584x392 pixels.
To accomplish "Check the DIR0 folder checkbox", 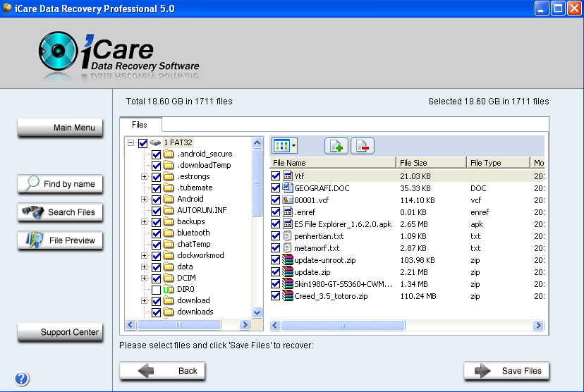I will pos(156,290).
